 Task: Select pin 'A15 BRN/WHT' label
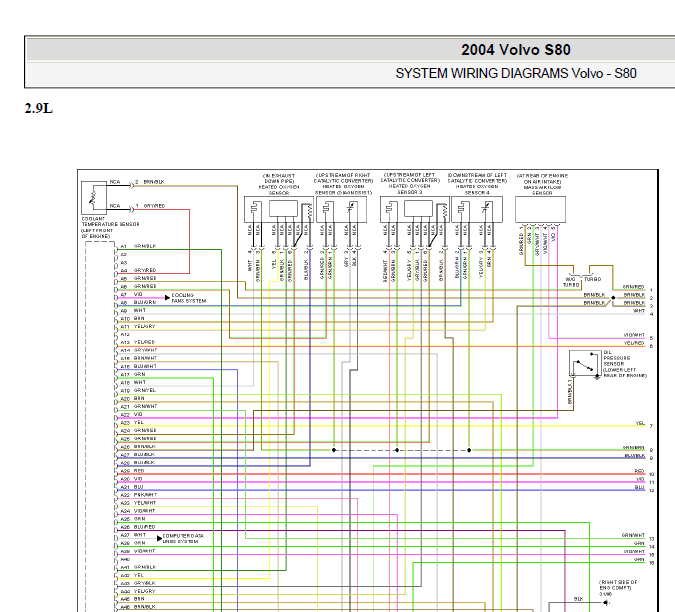[x=139, y=358]
